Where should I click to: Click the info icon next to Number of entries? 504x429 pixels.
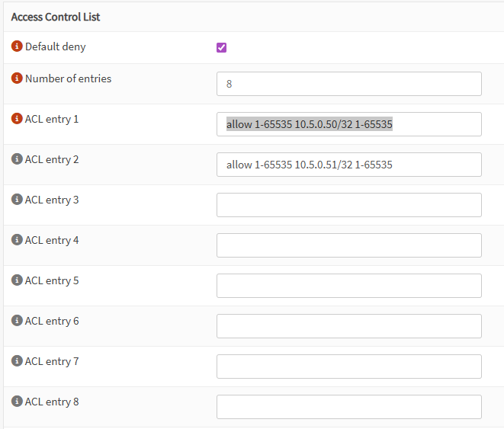click(x=17, y=78)
